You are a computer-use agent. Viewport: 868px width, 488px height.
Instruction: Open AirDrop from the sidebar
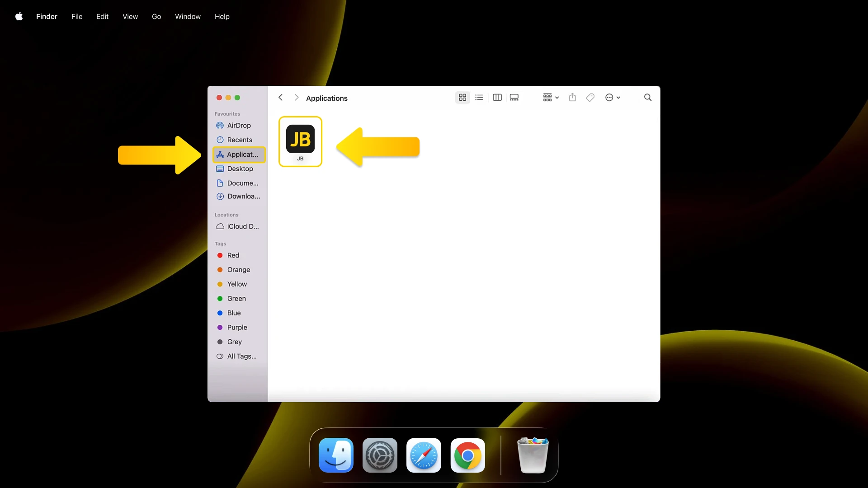tap(238, 126)
